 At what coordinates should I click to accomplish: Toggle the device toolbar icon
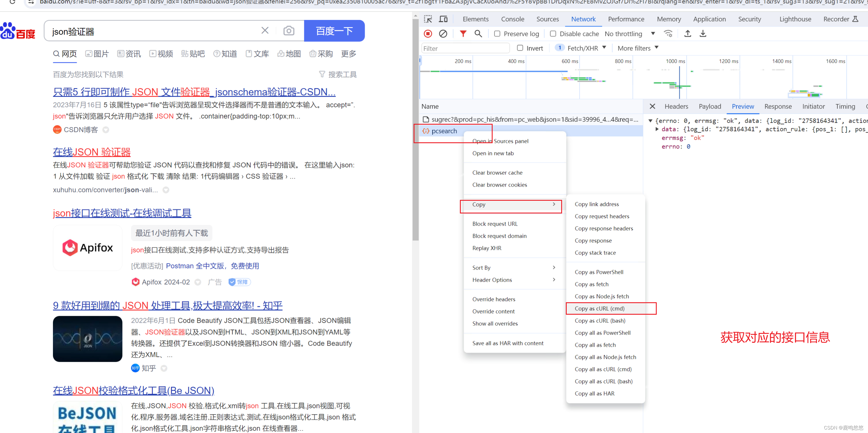click(443, 19)
